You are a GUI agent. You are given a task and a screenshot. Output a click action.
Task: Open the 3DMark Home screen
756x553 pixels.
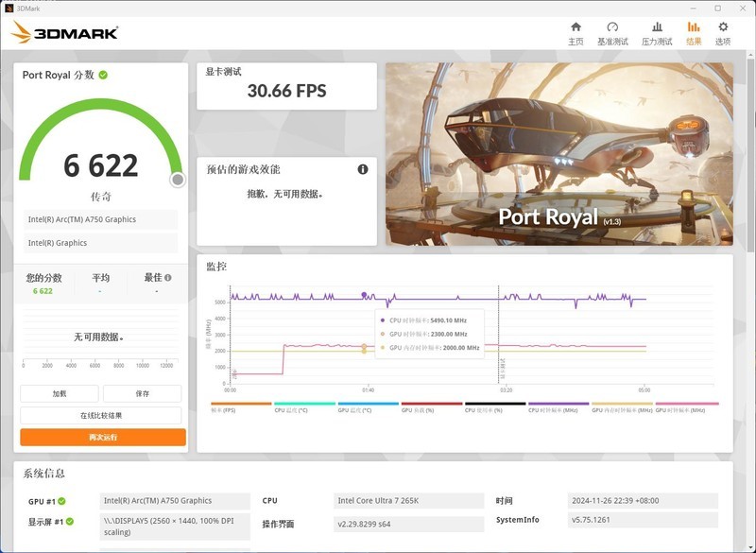(x=576, y=26)
